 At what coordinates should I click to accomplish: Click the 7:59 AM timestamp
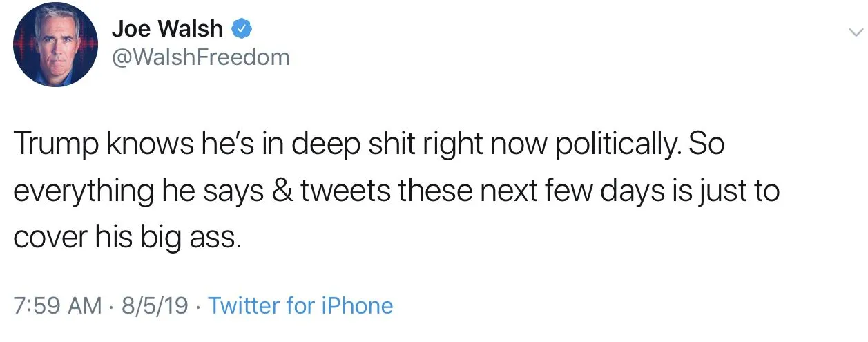point(57,305)
